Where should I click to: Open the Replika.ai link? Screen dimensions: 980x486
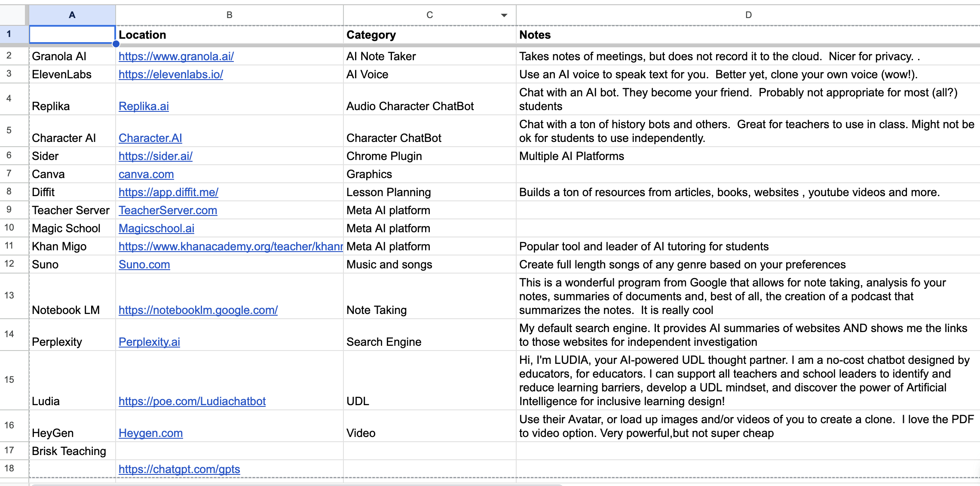coord(144,106)
